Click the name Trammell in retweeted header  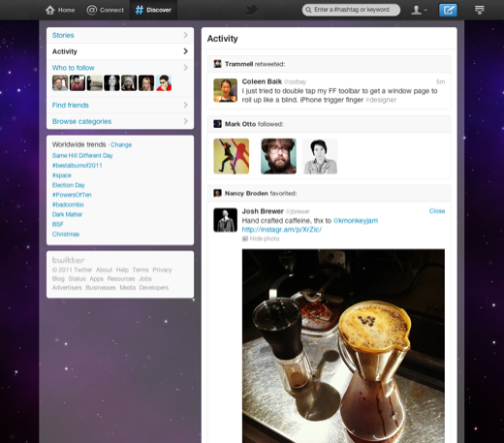click(239, 64)
